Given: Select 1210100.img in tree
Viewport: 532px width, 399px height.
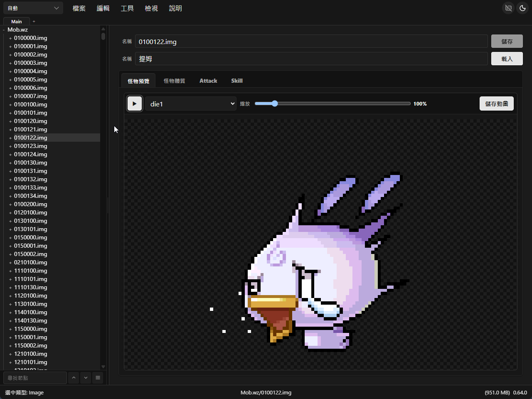Looking at the screenshot, I should 31,354.
